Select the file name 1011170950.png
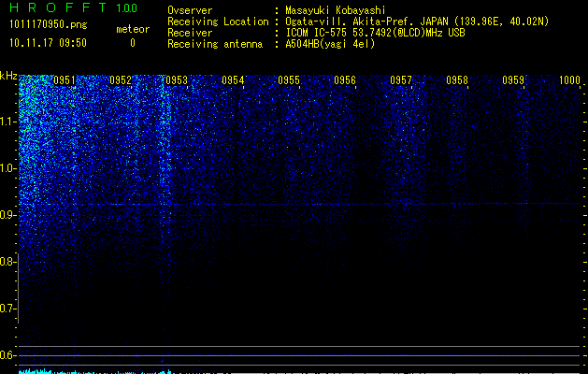 (49, 24)
